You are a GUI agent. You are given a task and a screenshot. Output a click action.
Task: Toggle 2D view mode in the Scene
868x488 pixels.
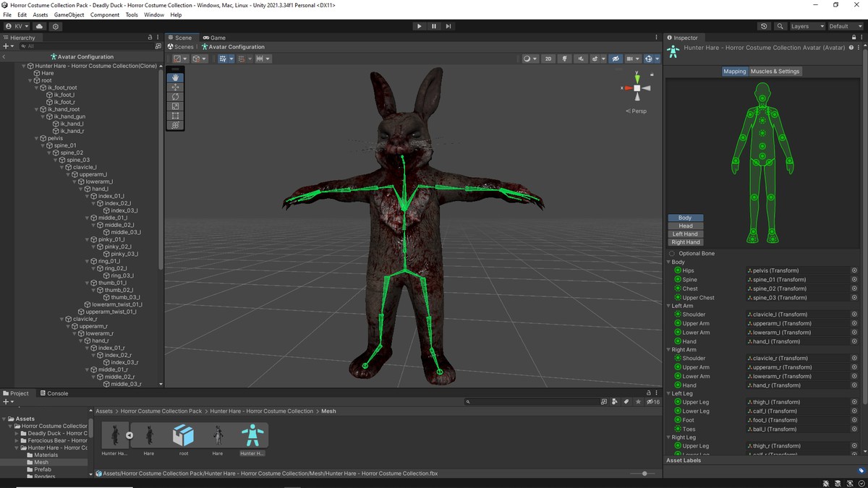[548, 59]
